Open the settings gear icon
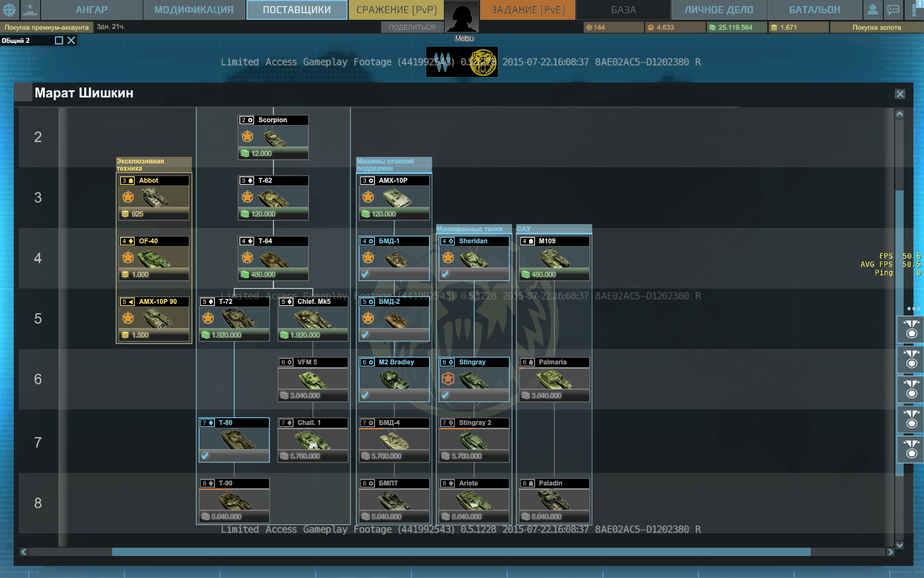This screenshot has height=578, width=924. (9, 9)
